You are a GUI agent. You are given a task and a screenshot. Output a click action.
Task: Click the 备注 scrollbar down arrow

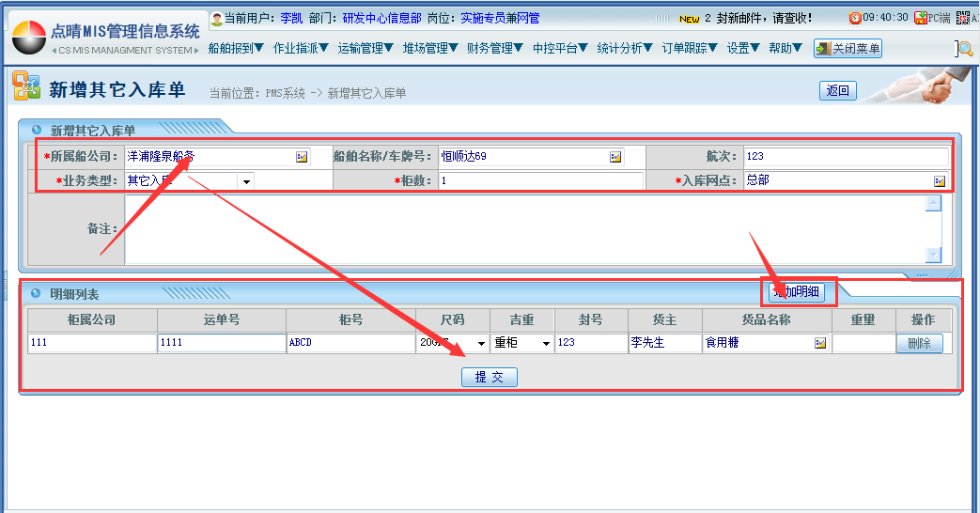[933, 255]
